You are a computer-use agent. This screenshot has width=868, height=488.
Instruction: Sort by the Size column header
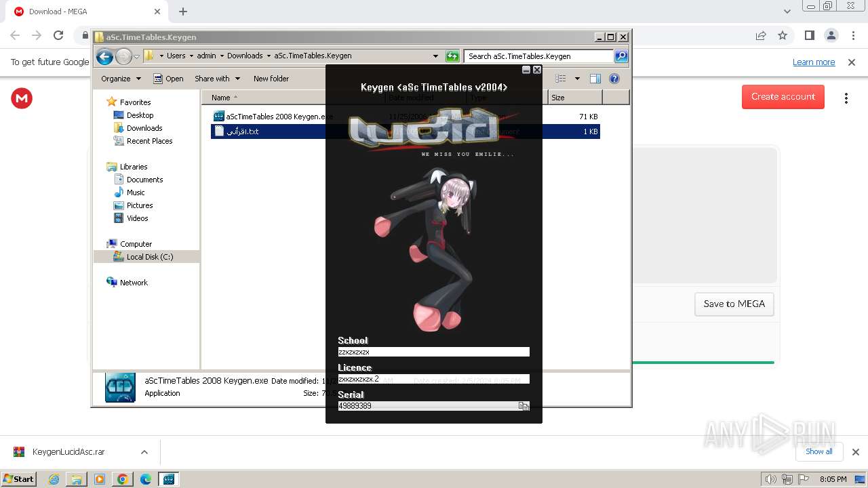[x=575, y=98]
